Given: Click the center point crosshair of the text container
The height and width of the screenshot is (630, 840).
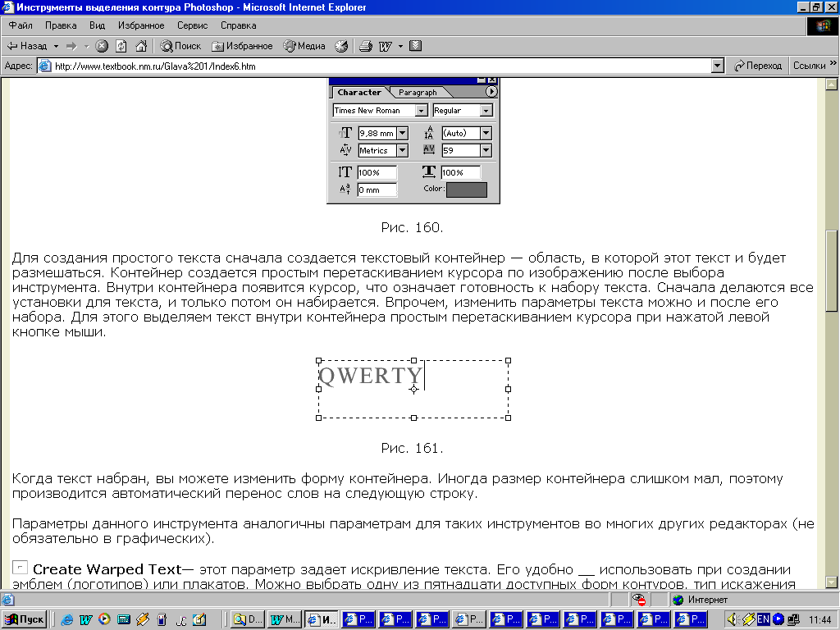Looking at the screenshot, I should click(413, 390).
